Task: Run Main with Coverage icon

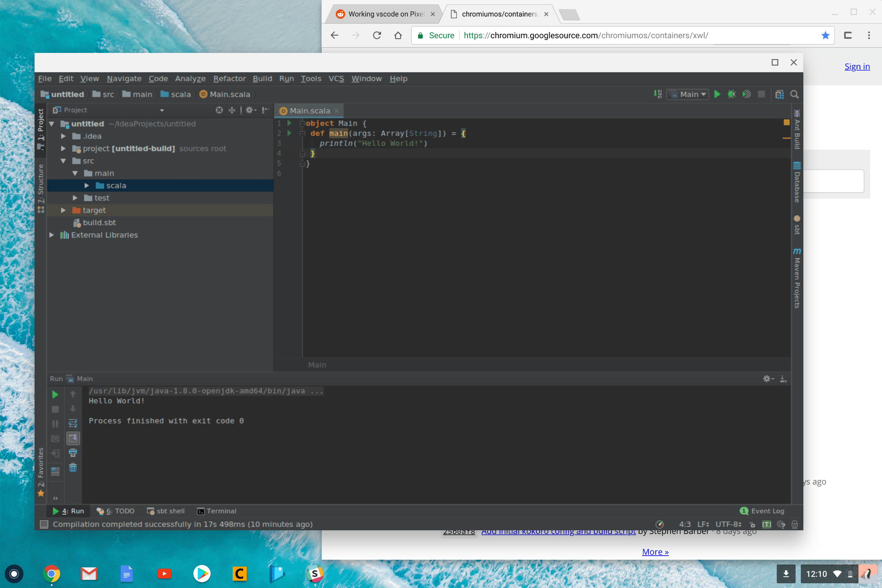Action: click(747, 94)
